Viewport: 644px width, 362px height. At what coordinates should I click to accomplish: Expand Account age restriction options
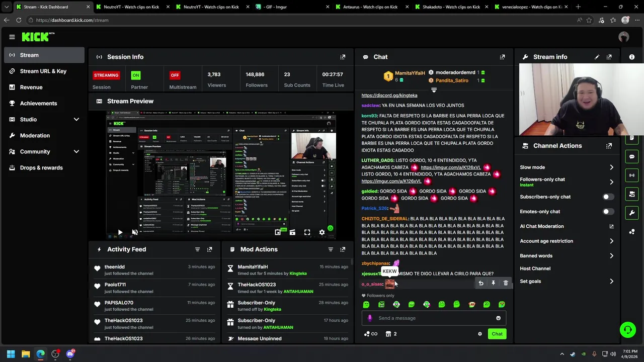[x=611, y=241]
